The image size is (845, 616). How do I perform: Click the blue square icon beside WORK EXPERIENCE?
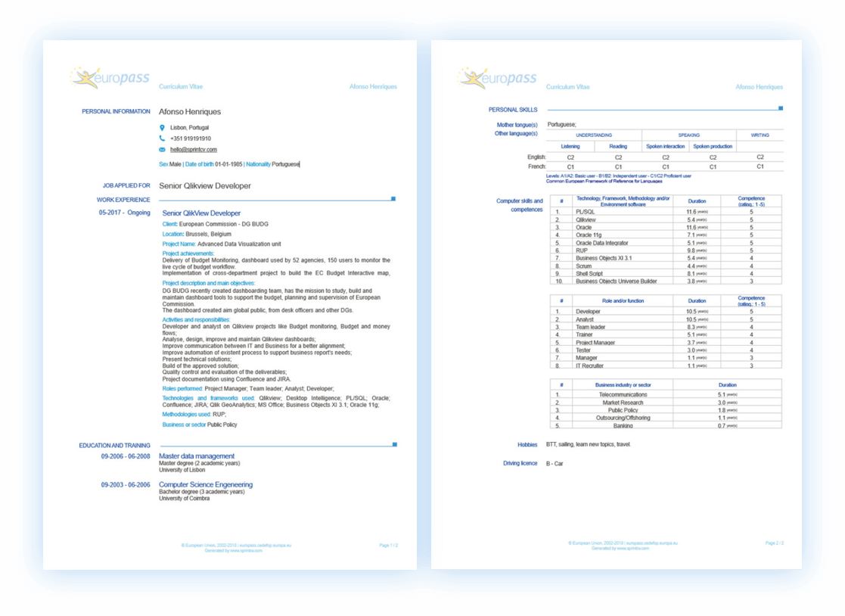click(393, 198)
